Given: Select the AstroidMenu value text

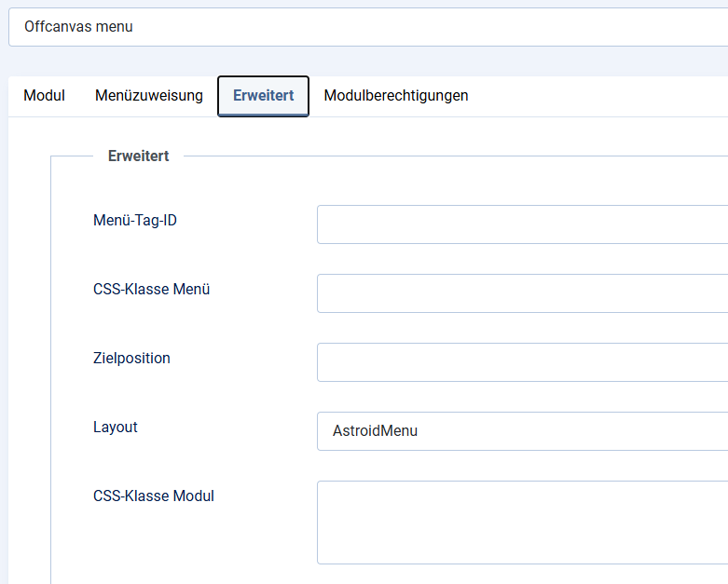Looking at the screenshot, I should click(375, 431).
